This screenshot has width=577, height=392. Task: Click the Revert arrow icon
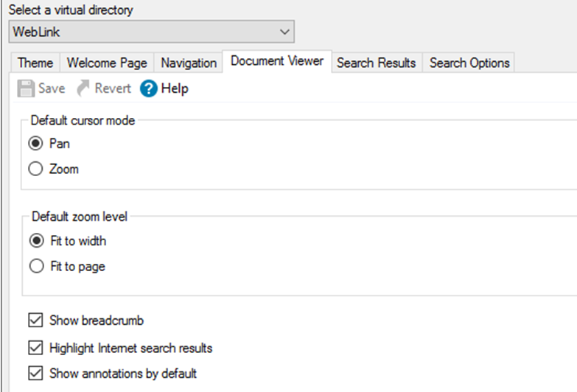[x=83, y=88]
